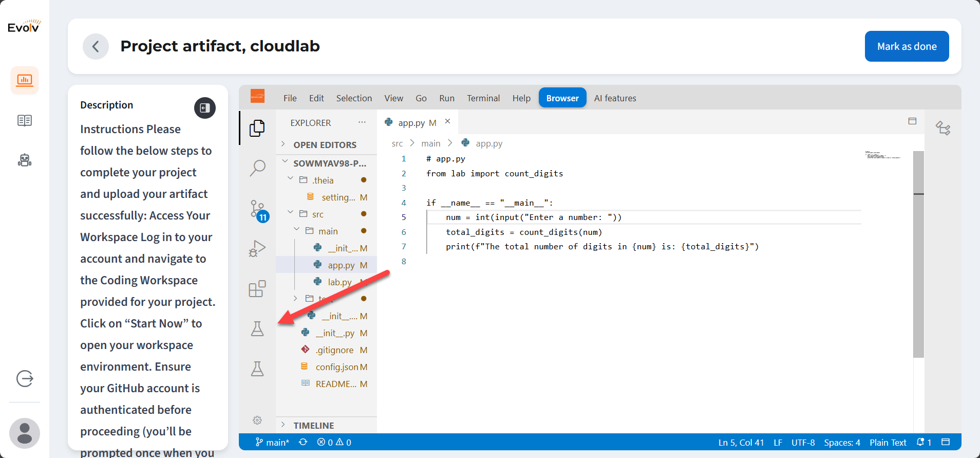
Task: Click the Mark as done button
Action: tap(907, 46)
